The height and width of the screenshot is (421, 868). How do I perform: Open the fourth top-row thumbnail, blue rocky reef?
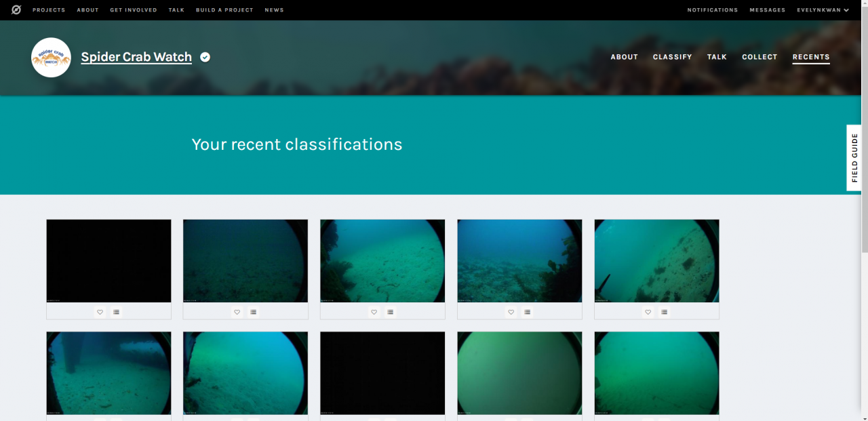[519, 261]
